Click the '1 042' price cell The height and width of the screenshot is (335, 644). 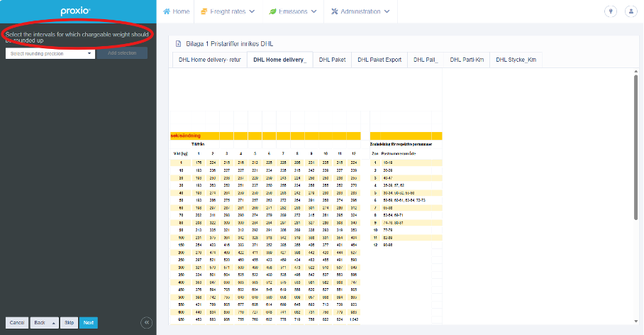pyautogui.click(x=354, y=319)
